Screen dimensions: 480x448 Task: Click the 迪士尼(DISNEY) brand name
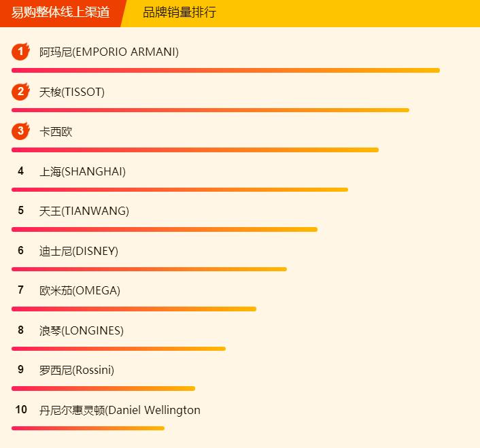(79, 252)
